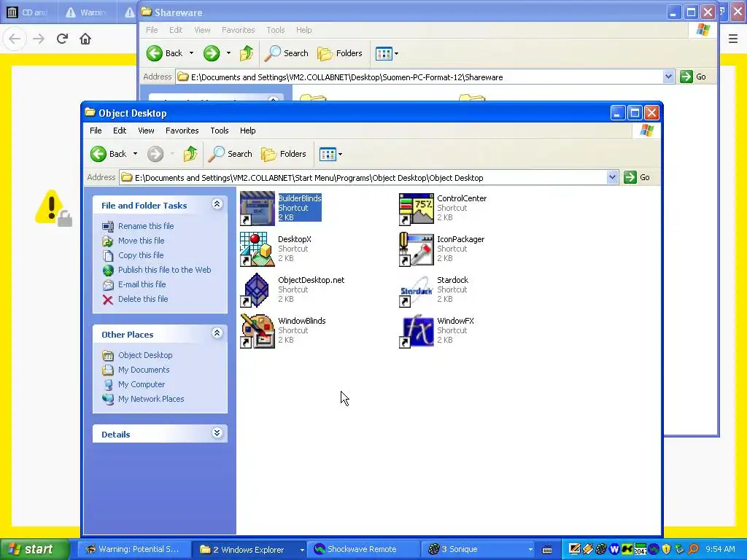Click Search in Shareware window toolbar
Image resolution: width=747 pixels, height=560 pixels.
[287, 53]
